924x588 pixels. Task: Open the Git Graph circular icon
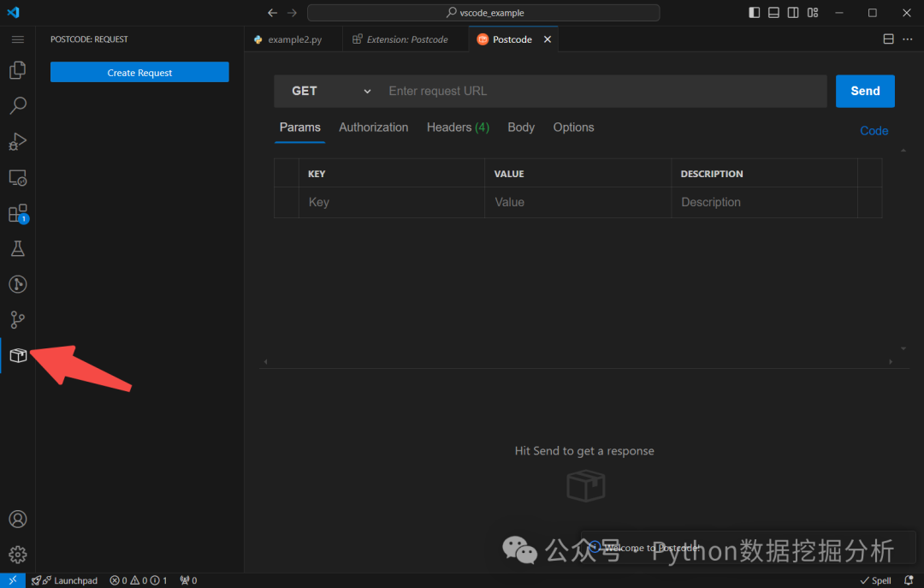click(18, 284)
